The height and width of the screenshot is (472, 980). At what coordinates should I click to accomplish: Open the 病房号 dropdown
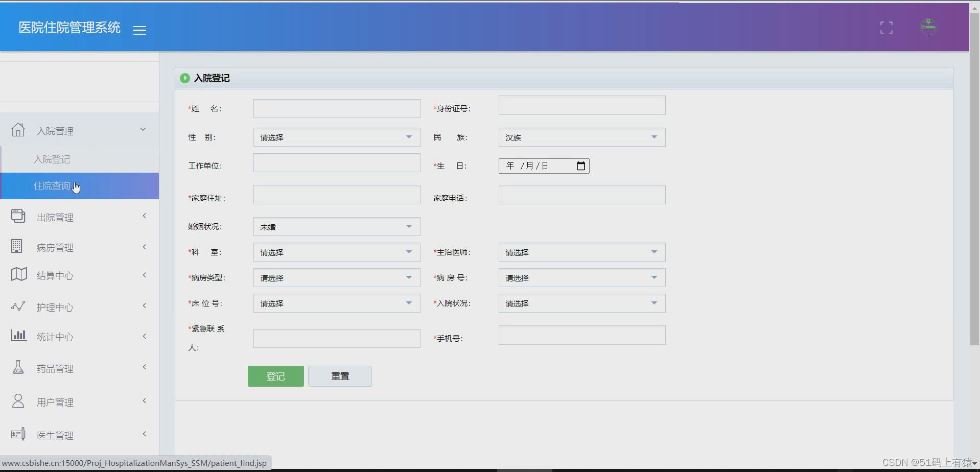[x=582, y=277]
